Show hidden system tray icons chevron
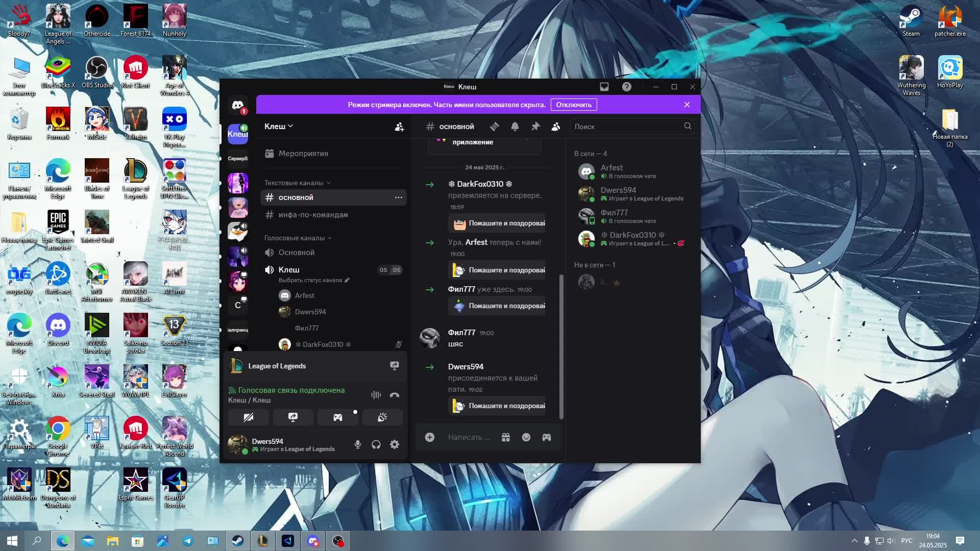Screen dimensions: 980x551 [x=854, y=541]
